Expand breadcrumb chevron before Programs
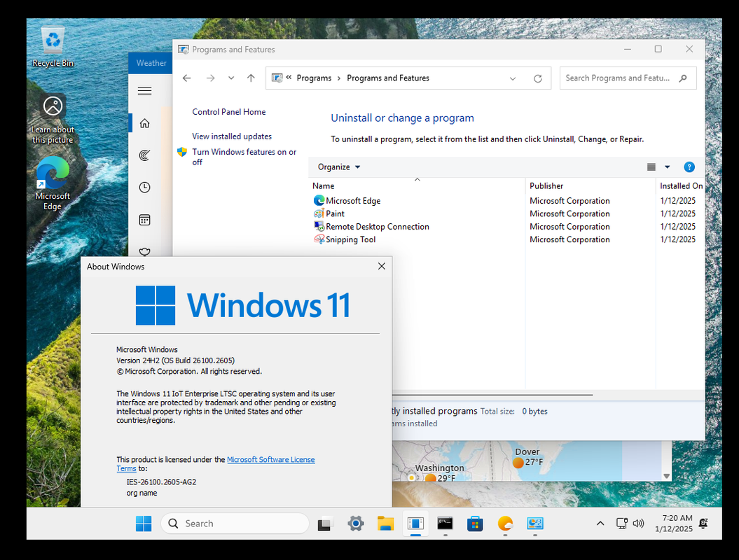 [289, 78]
